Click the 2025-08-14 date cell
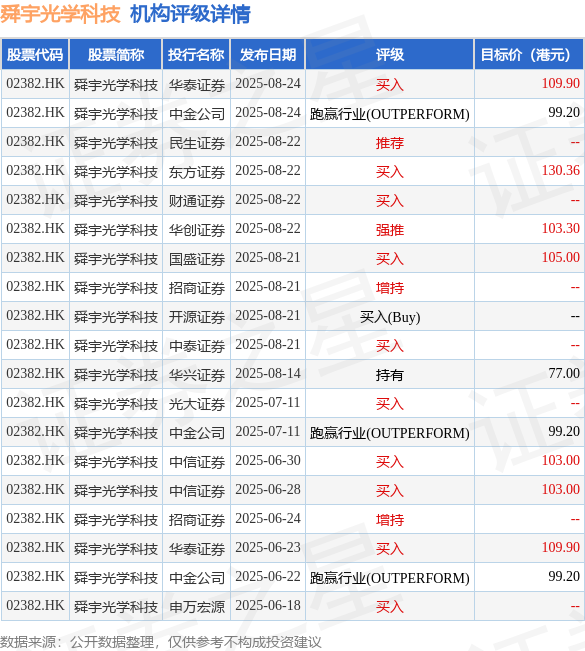 pos(268,374)
